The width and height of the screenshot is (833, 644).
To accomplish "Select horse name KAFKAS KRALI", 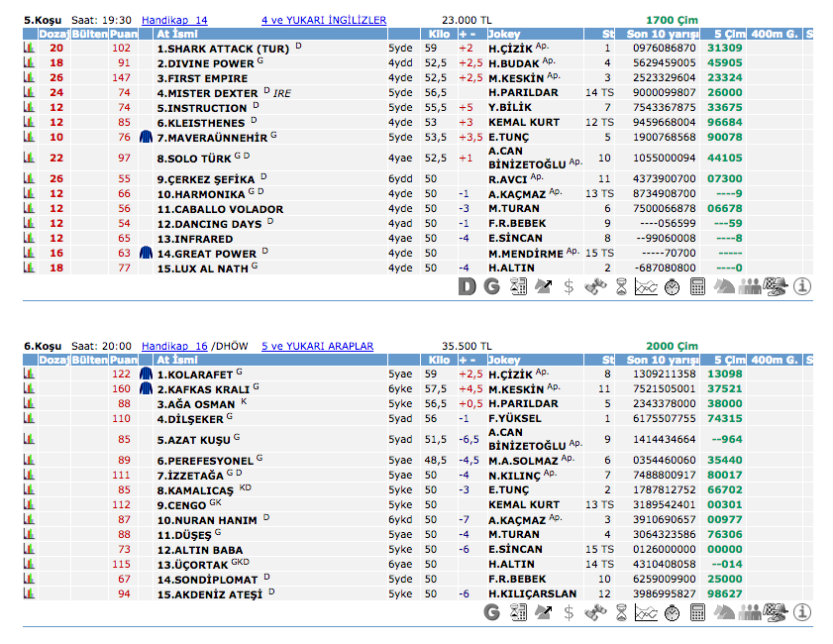I will pos(194,389).
